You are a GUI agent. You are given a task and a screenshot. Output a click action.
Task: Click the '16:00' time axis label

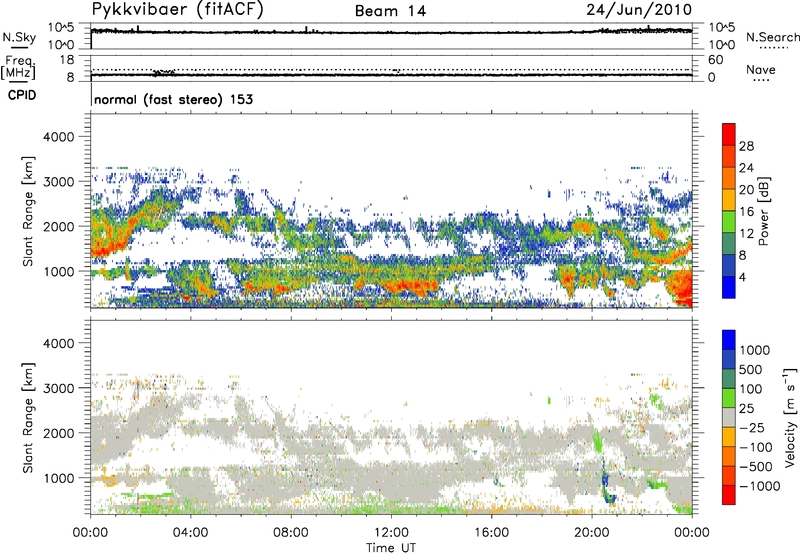491,533
